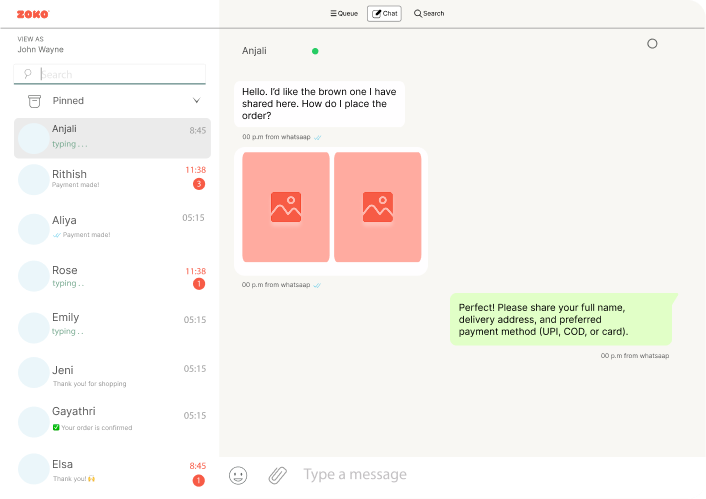Click Anjali's name in chat header
The width and height of the screenshot is (706, 499).
(254, 51)
